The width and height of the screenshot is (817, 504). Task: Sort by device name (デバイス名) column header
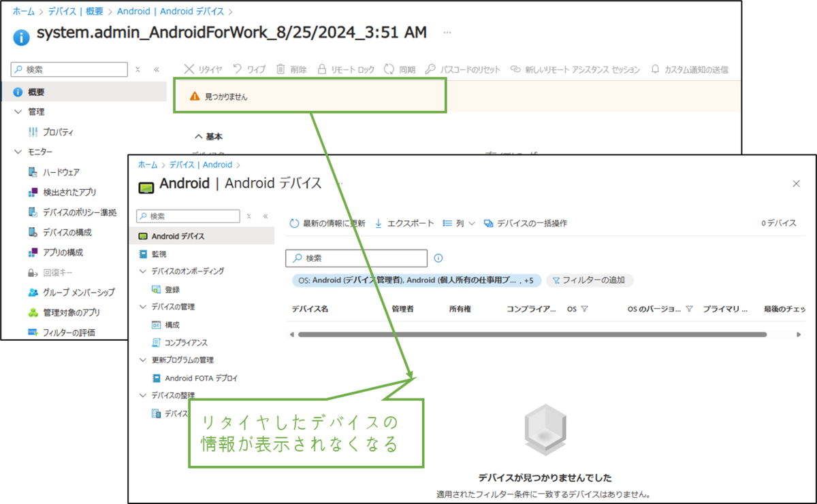click(x=310, y=309)
